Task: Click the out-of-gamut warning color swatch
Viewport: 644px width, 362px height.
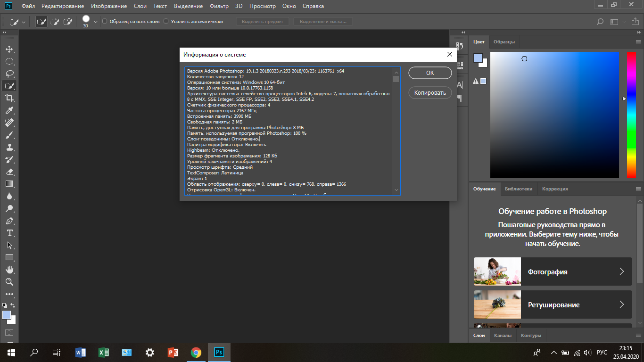Action: (483, 81)
